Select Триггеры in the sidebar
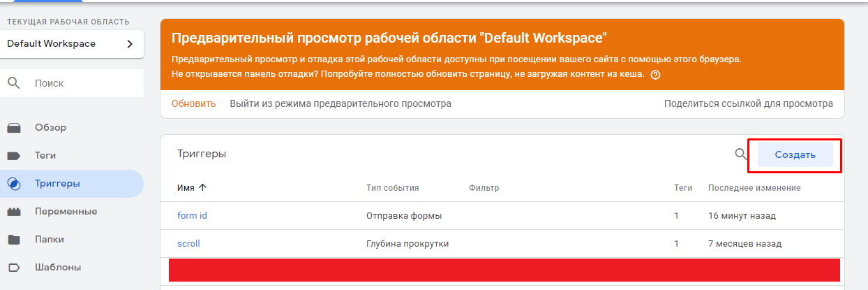The height and width of the screenshot is (290, 868). click(x=72, y=184)
